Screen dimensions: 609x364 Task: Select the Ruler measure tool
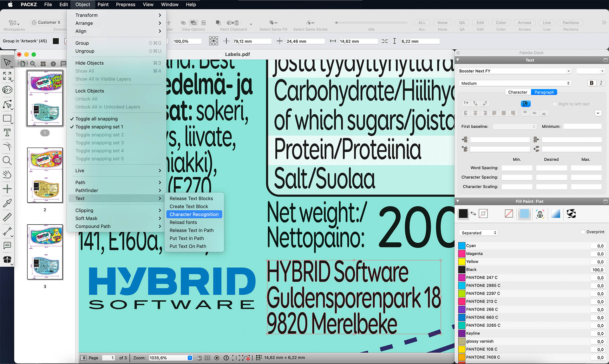pyautogui.click(x=7, y=217)
